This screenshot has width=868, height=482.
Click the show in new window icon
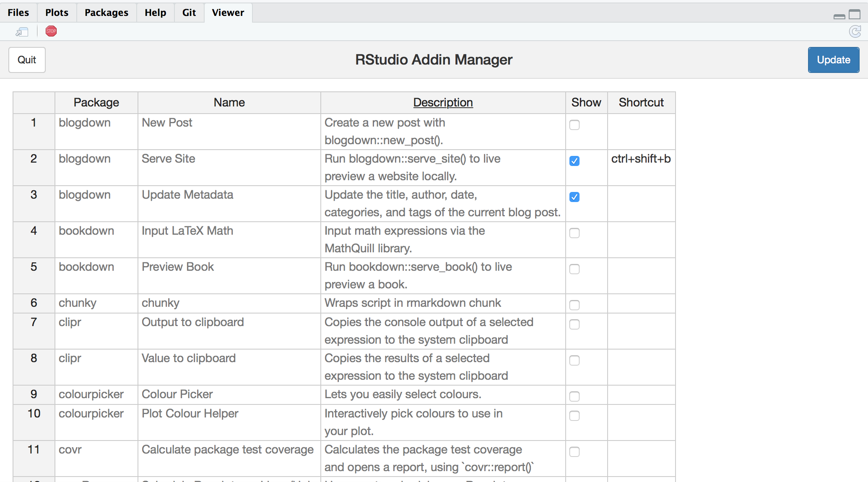[22, 32]
